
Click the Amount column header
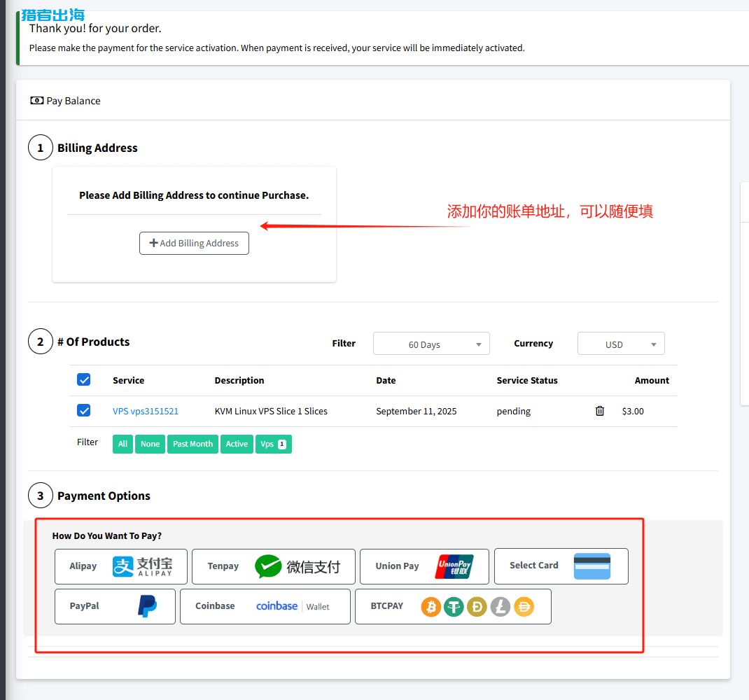pos(652,380)
